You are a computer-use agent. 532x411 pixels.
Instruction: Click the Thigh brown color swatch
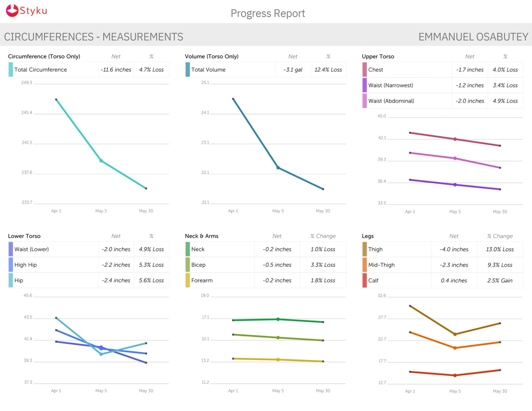click(x=365, y=249)
